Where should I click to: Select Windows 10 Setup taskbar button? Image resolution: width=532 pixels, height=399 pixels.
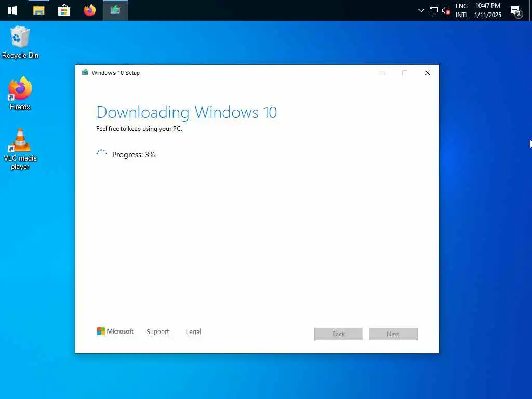tap(115, 10)
